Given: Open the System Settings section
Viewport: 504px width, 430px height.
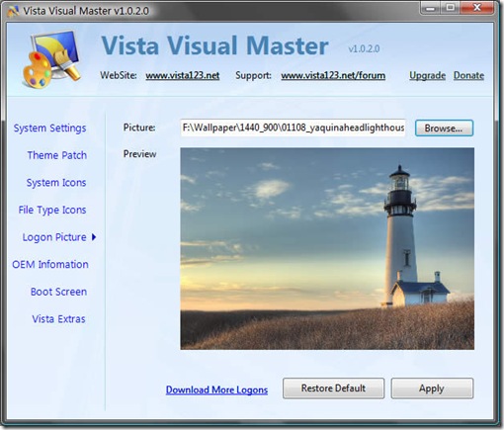Looking at the screenshot, I should point(49,128).
